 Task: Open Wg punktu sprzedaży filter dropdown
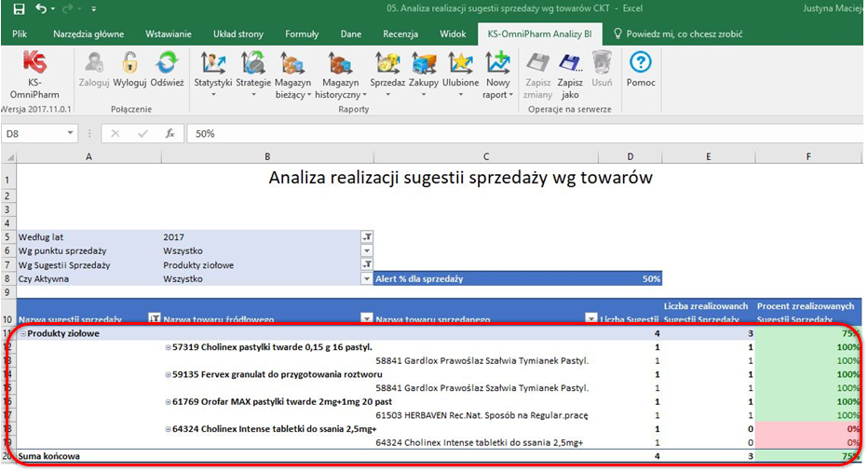coord(367,250)
